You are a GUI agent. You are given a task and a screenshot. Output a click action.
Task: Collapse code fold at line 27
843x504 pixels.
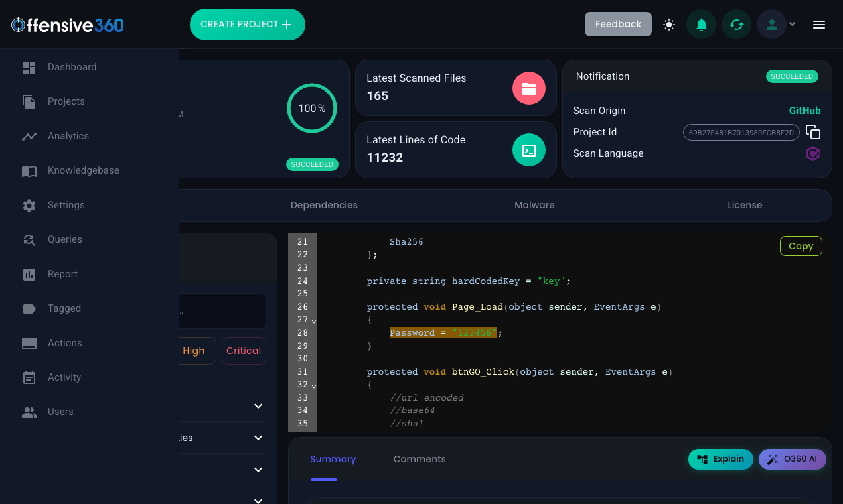point(314,322)
